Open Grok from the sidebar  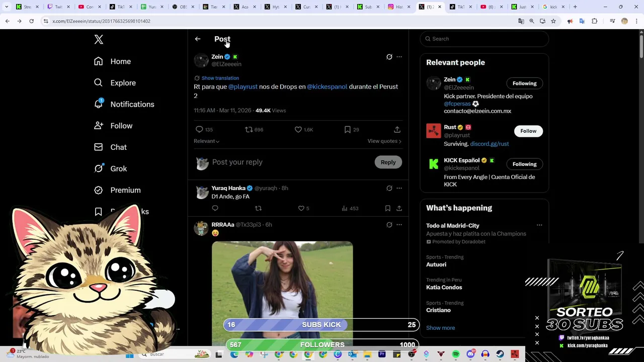(110, 169)
